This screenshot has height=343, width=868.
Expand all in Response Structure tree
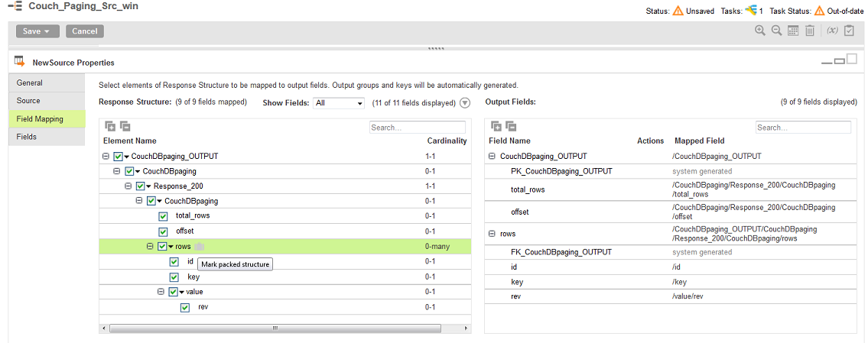coord(110,127)
